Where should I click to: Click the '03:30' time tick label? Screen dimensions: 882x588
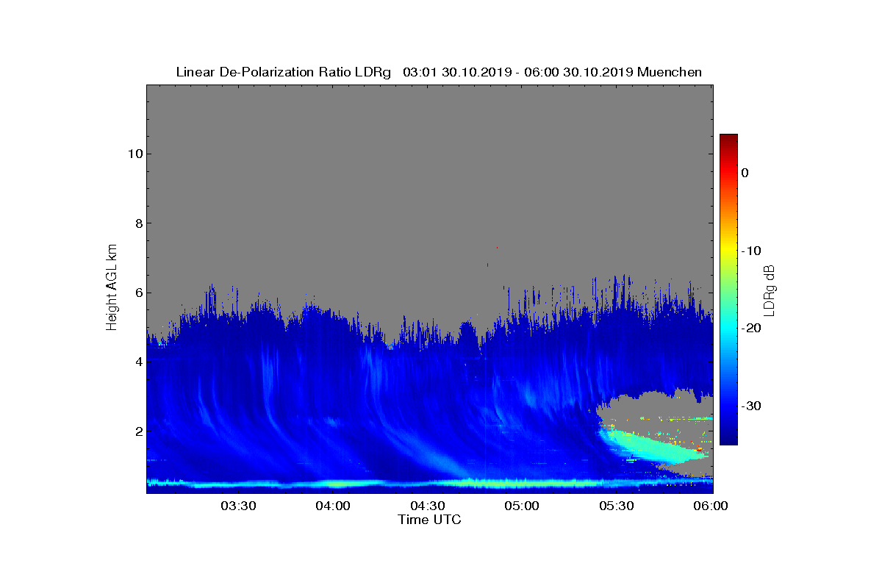pyautogui.click(x=239, y=506)
